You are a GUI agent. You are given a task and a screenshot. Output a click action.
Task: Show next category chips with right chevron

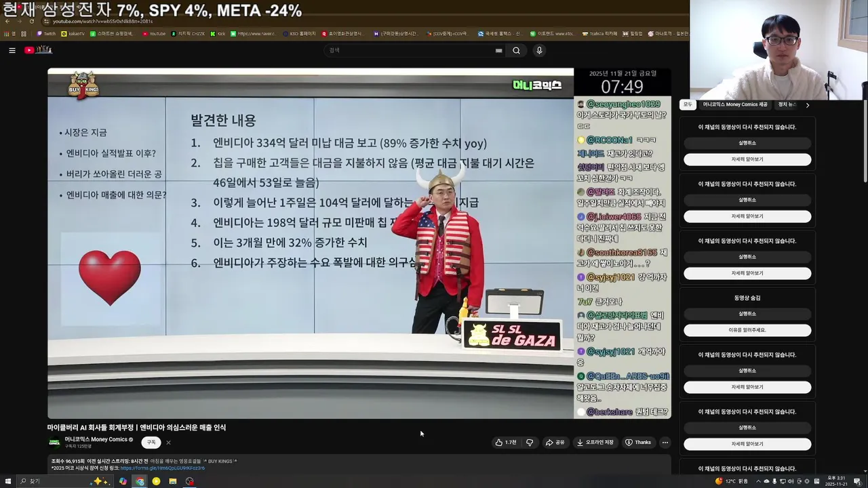coord(807,105)
